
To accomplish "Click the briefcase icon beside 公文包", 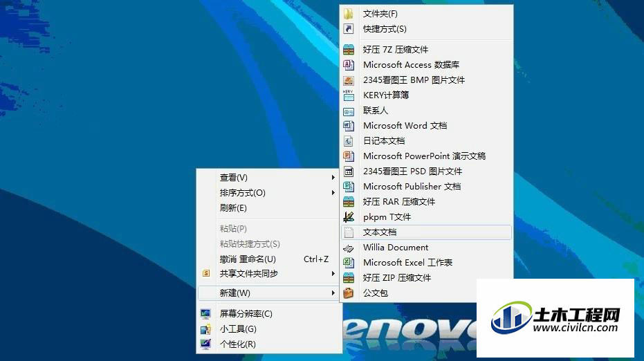I will click(349, 293).
